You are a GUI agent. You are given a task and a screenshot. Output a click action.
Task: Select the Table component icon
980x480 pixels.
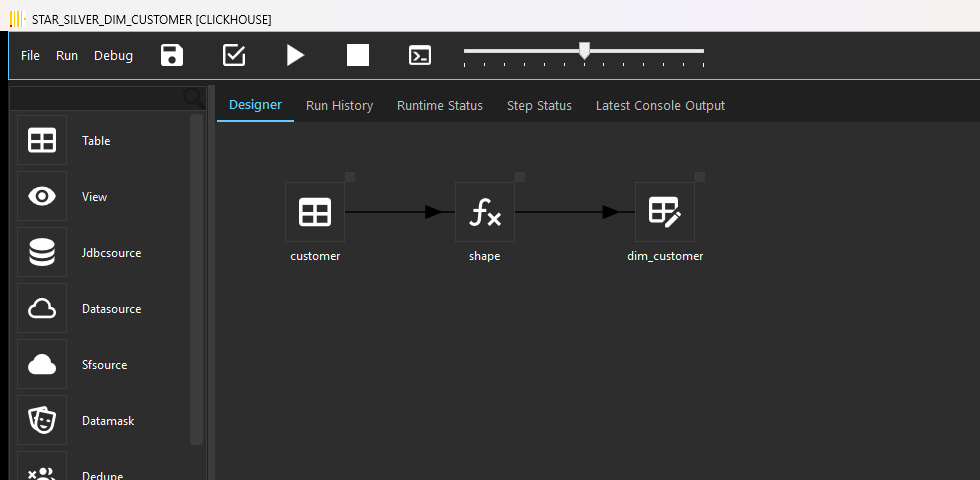click(42, 140)
